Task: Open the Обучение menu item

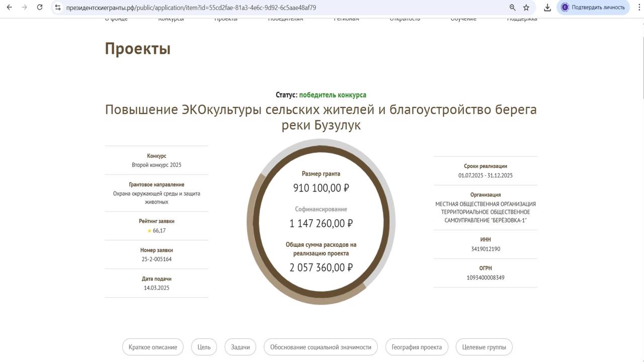Action: tap(463, 20)
